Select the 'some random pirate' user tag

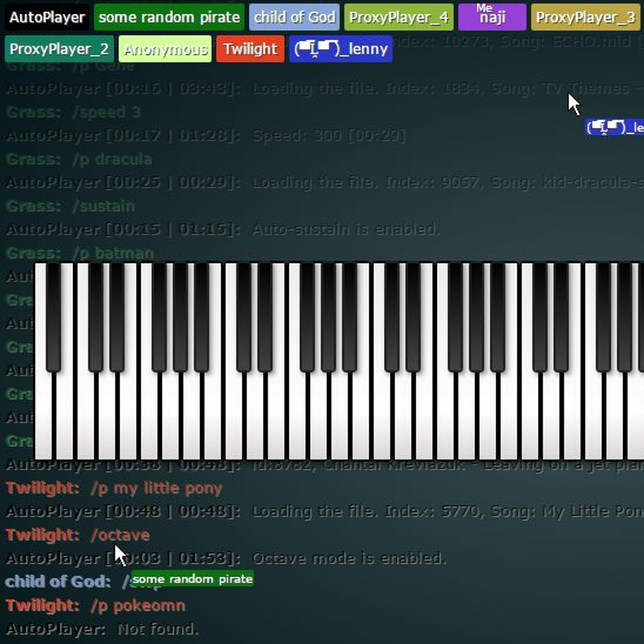tap(169, 17)
